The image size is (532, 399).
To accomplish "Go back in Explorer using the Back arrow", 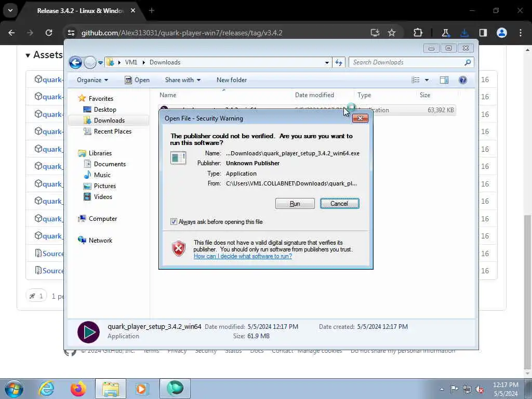I will (x=75, y=62).
